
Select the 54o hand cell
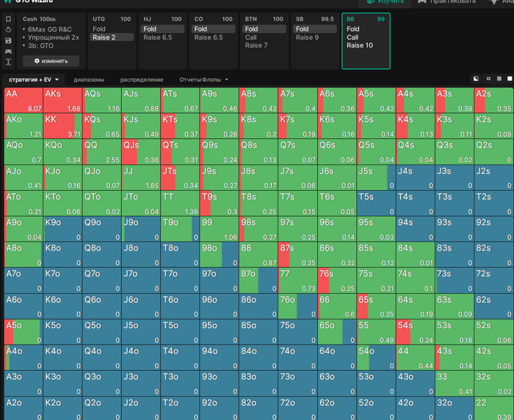(x=376, y=358)
